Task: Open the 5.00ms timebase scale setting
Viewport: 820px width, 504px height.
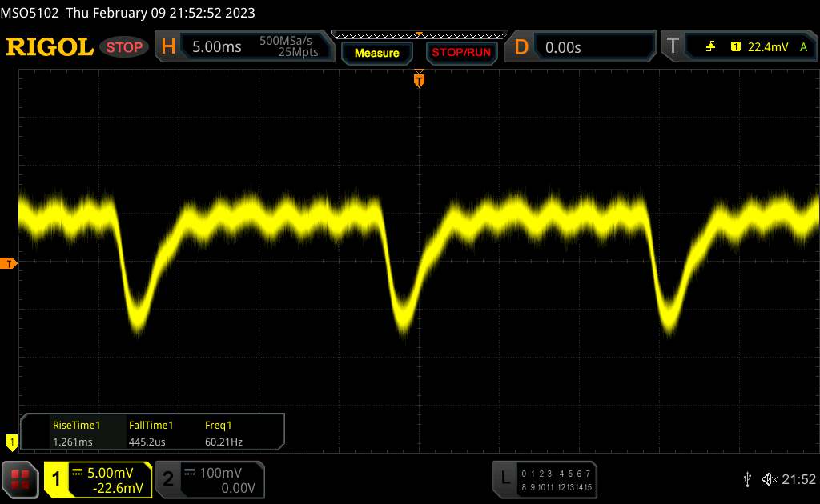Action: point(216,47)
